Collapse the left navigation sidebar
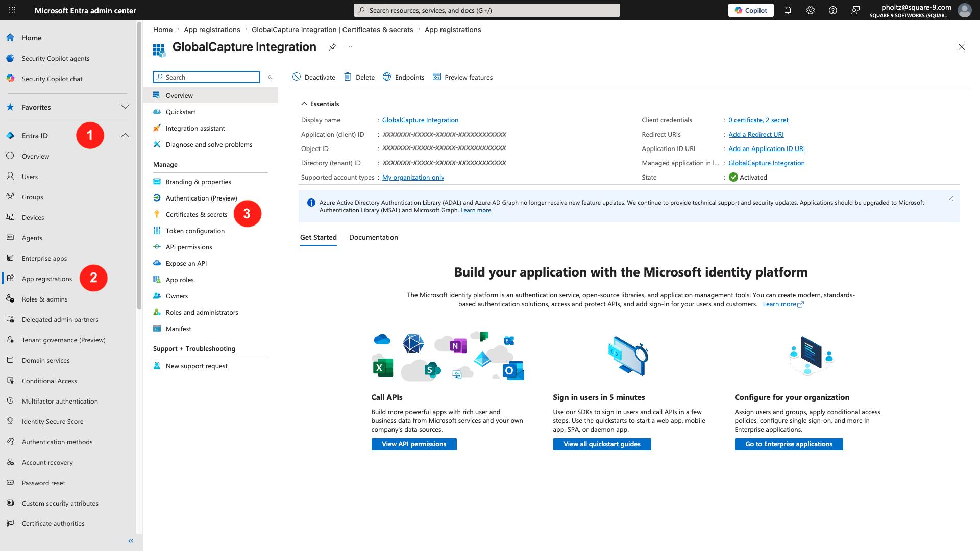The image size is (980, 551). pyautogui.click(x=131, y=541)
